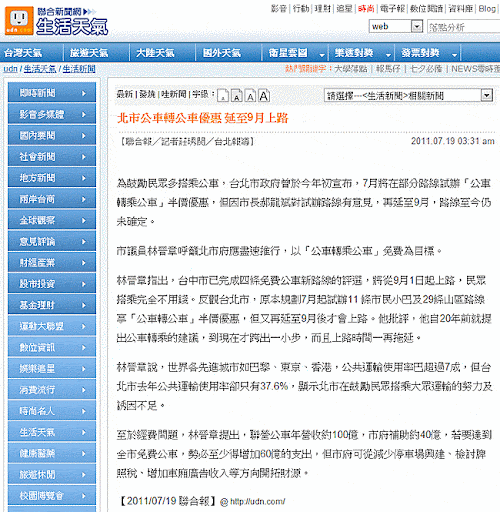Click the udn.com logo icon
Viewport: 500px width, 512px height.
(19, 21)
